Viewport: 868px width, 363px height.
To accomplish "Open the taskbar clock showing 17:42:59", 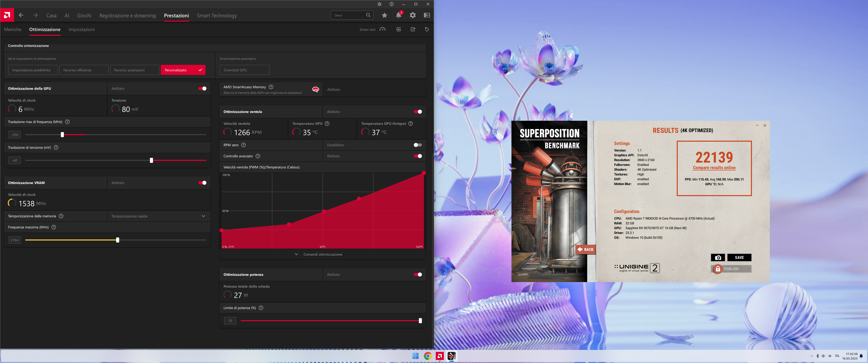I will click(850, 356).
